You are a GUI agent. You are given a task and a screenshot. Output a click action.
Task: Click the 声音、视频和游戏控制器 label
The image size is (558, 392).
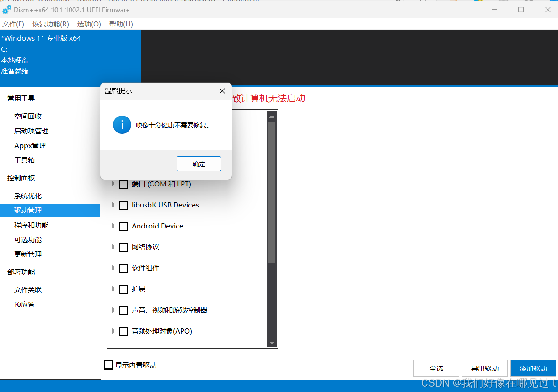coord(170,310)
